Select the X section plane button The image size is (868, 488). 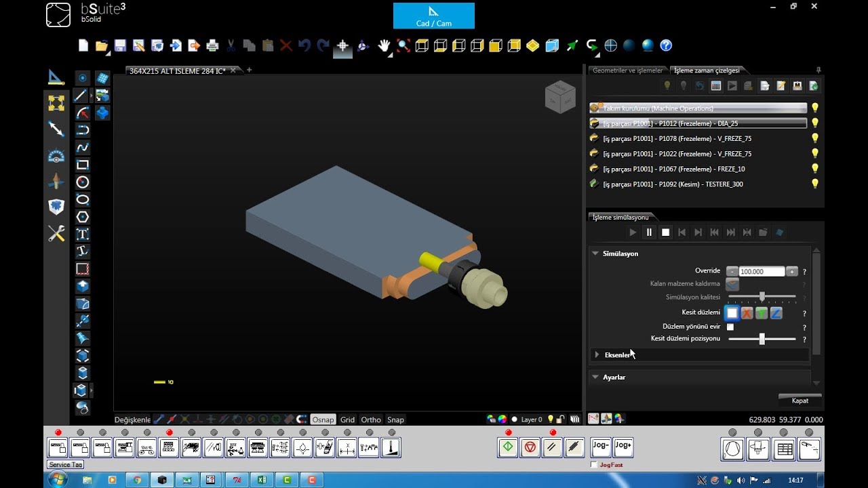(x=747, y=313)
